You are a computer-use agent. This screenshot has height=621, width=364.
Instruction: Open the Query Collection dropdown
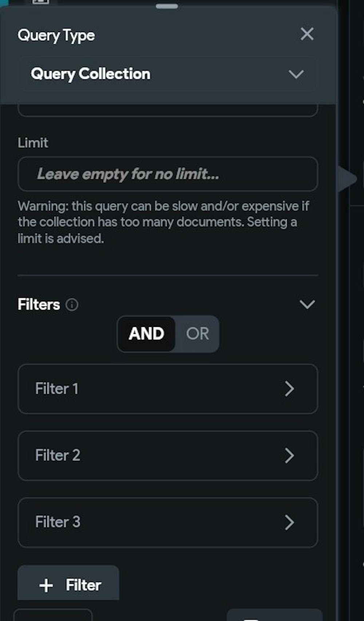coord(167,74)
